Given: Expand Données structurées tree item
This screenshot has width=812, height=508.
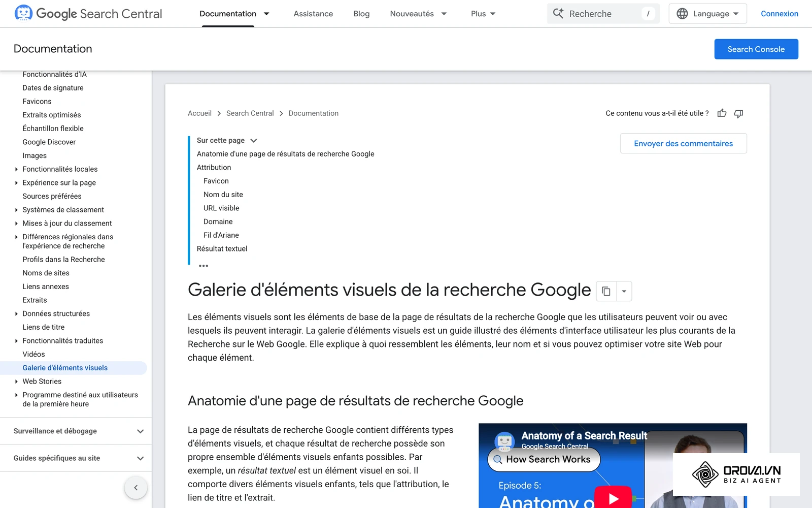Looking at the screenshot, I should [x=16, y=314].
